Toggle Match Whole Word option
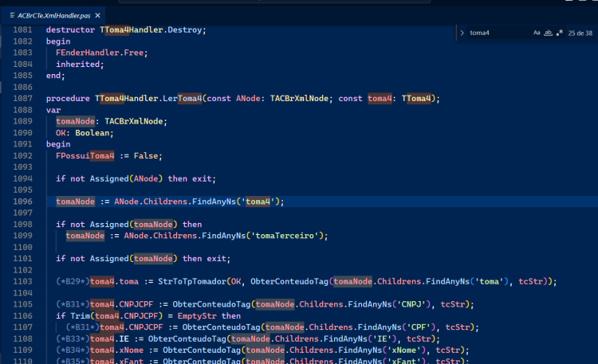This screenshot has height=364, width=598. click(x=548, y=33)
